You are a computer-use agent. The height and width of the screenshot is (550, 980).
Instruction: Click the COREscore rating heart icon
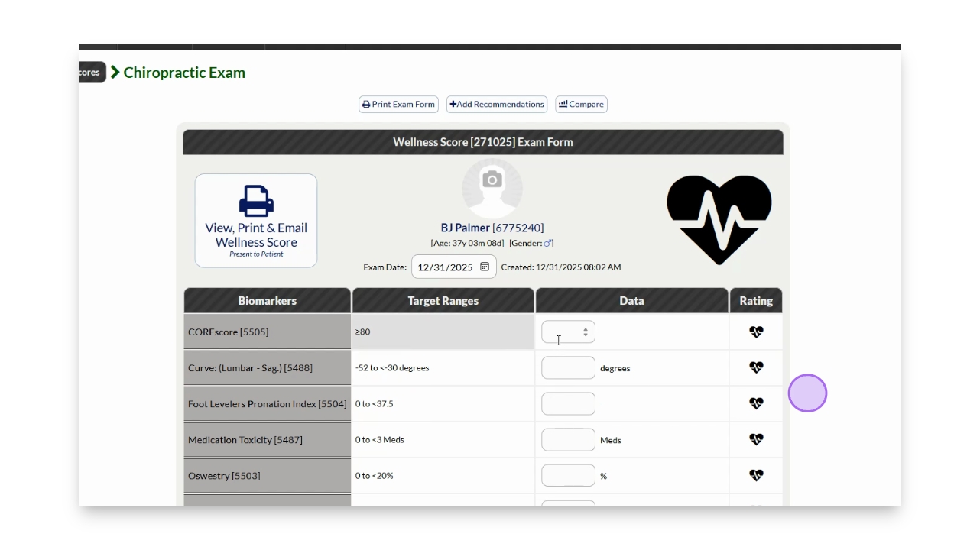[x=756, y=332]
